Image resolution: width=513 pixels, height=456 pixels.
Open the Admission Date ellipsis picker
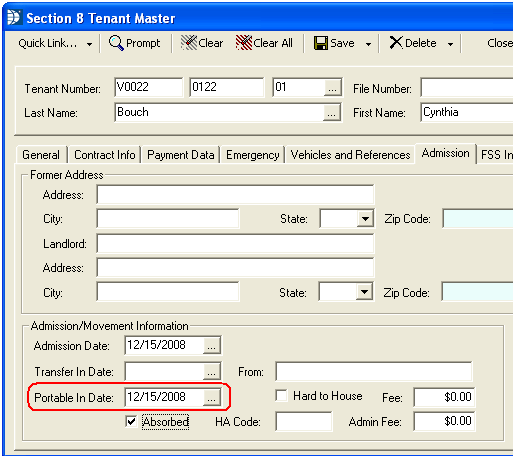click(x=211, y=345)
